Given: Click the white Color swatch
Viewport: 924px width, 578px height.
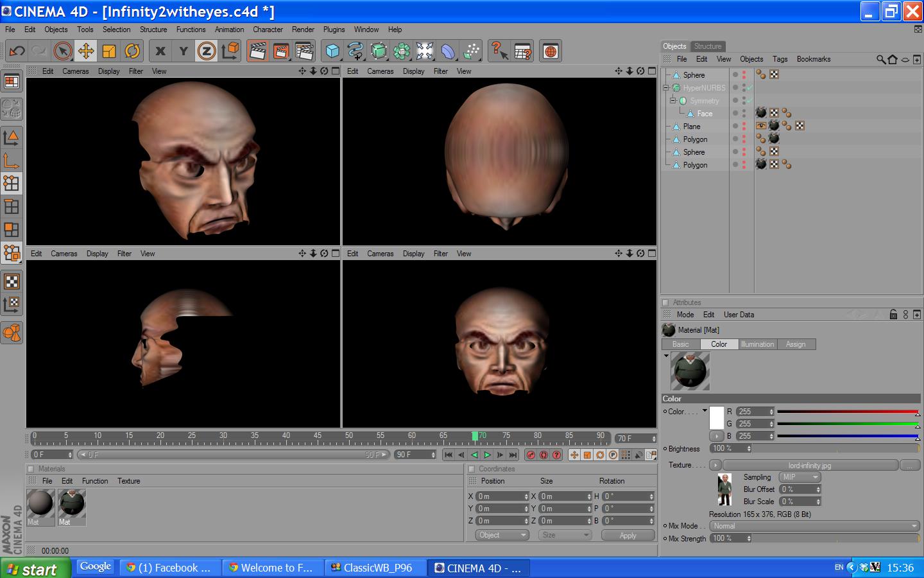Looking at the screenshot, I should [716, 417].
